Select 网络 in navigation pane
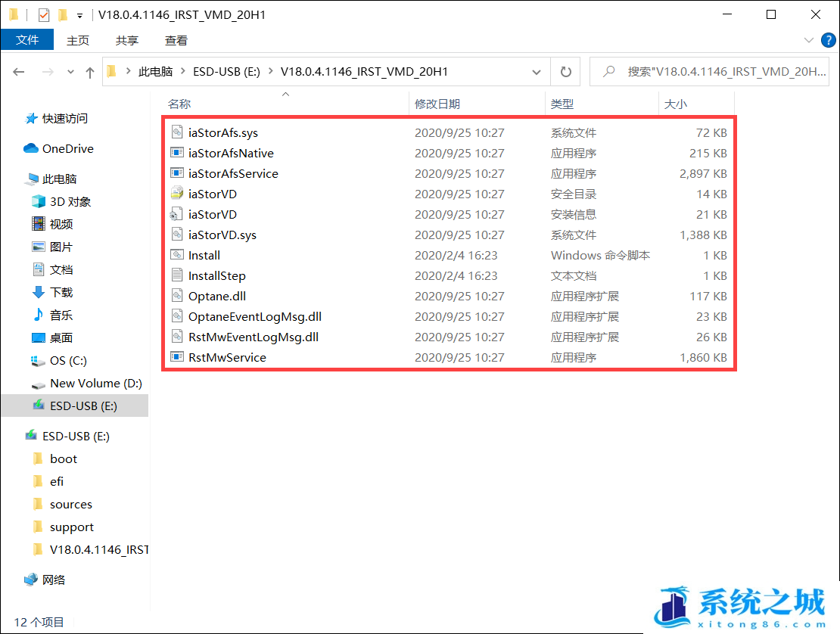This screenshot has height=634, width=840. tap(45, 580)
